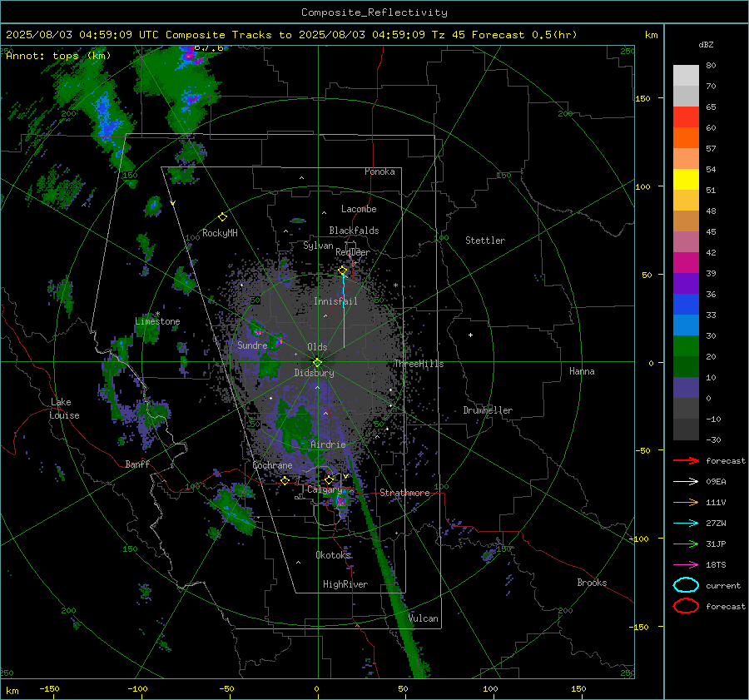
Task: Click the yellow swatch between 54 and 51
Action: [x=686, y=180]
